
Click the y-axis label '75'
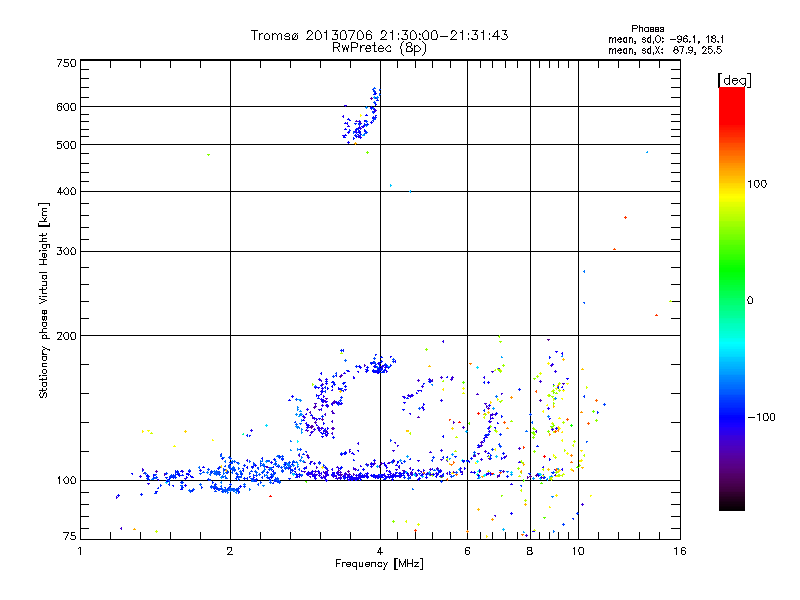(70, 536)
